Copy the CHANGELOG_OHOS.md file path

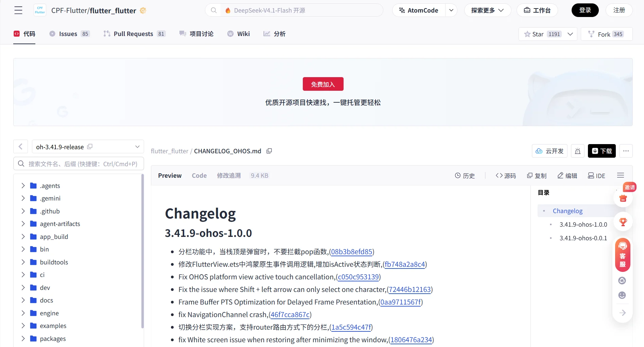[269, 151]
